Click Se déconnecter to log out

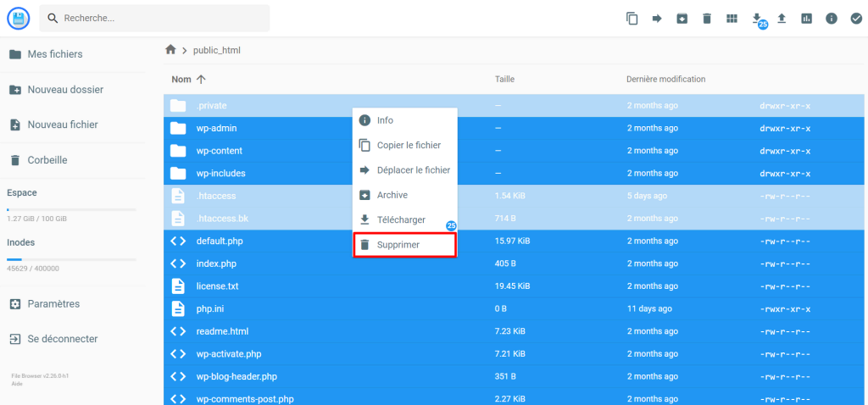[62, 339]
